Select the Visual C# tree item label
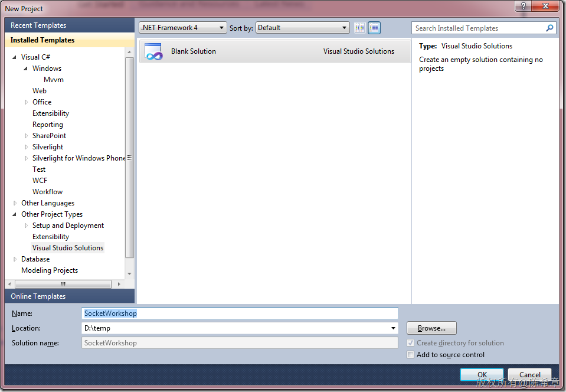Screen dimensions: 566x392 pos(35,57)
